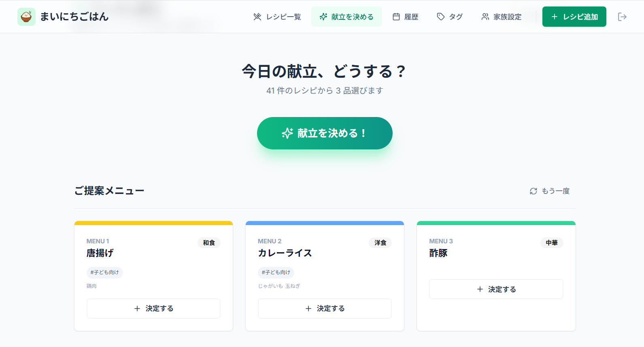Confirm カレーライス with 決定する button

click(x=325, y=309)
